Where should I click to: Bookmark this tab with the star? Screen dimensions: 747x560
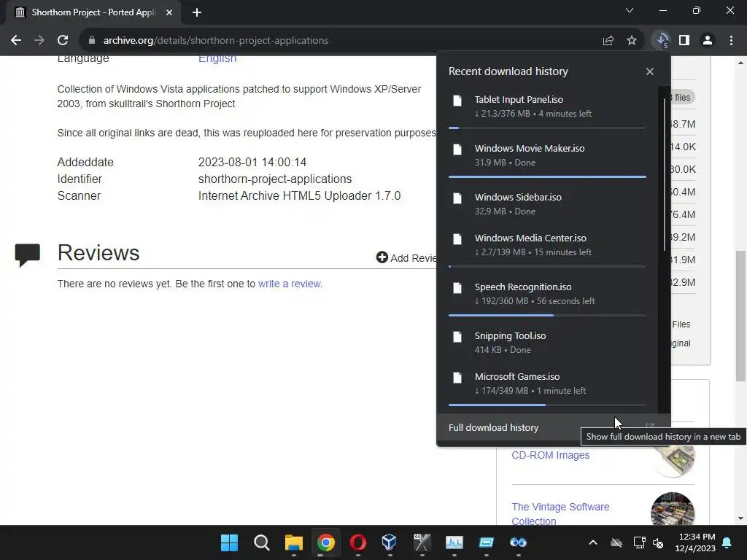[x=632, y=41]
